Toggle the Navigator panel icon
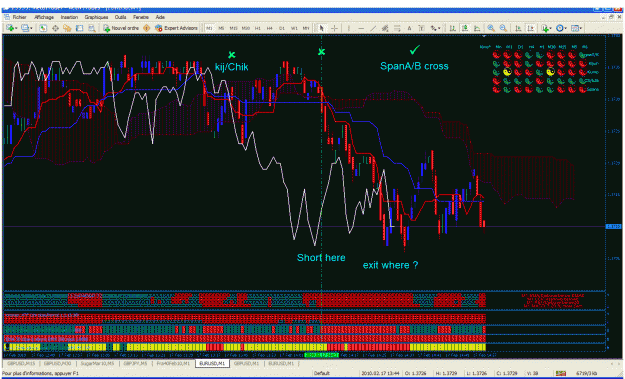 pos(67,28)
